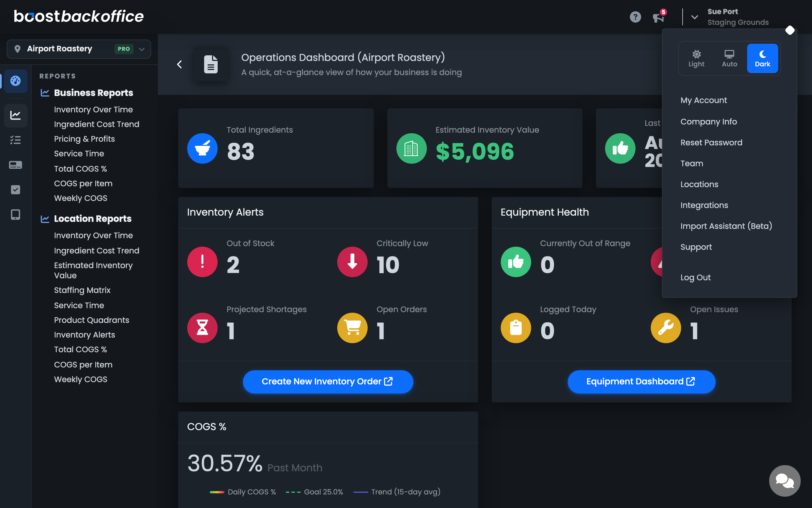Open Import Assistant (Beta) menu item

click(726, 226)
